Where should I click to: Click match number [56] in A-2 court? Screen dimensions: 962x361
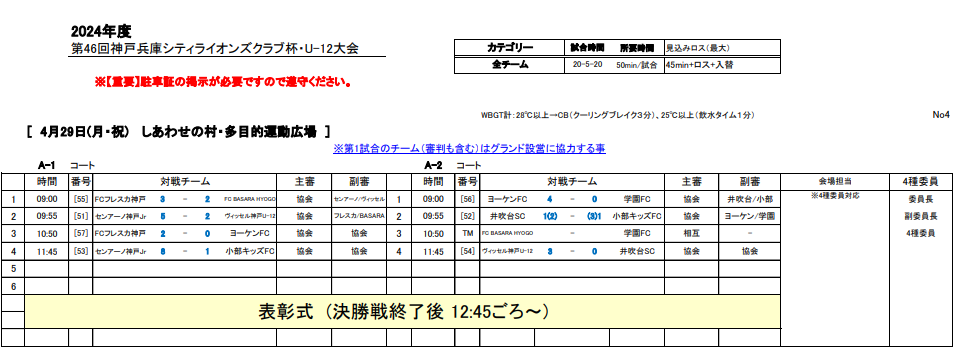tap(467, 200)
